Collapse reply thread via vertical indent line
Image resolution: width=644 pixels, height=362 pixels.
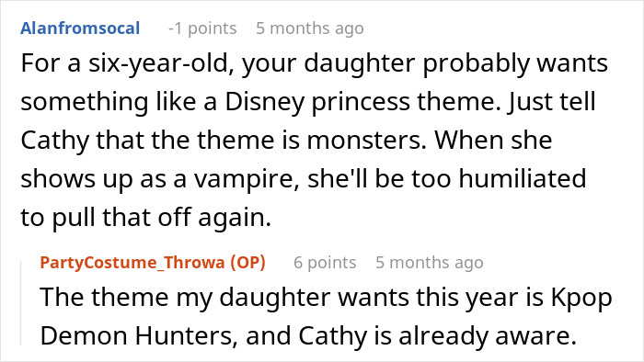click(21, 303)
